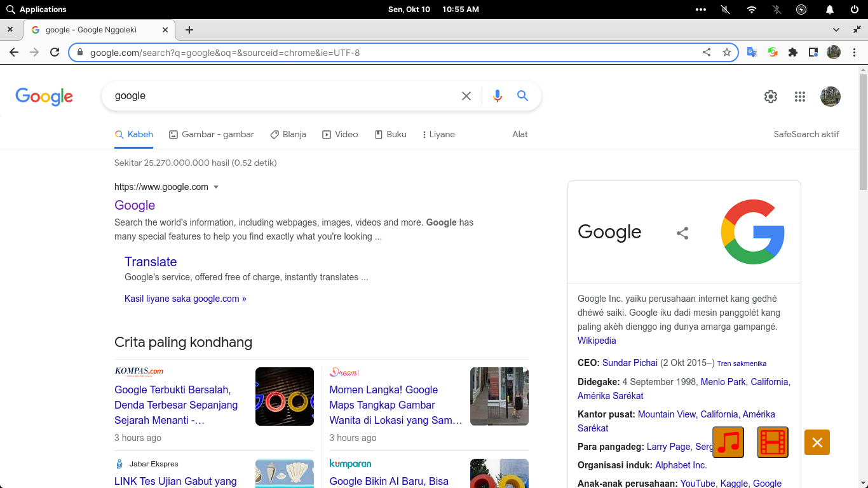Open the Kaggle subsidiary link
The image size is (868, 488).
(x=734, y=484)
